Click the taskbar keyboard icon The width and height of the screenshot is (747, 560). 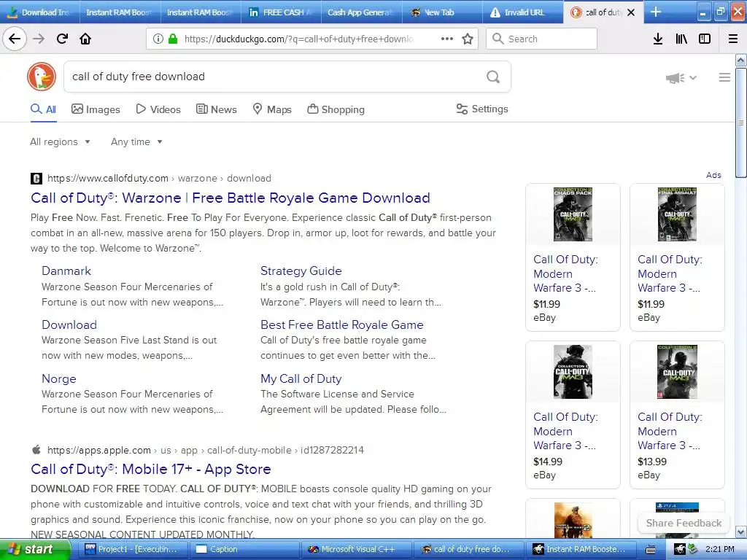point(650,550)
